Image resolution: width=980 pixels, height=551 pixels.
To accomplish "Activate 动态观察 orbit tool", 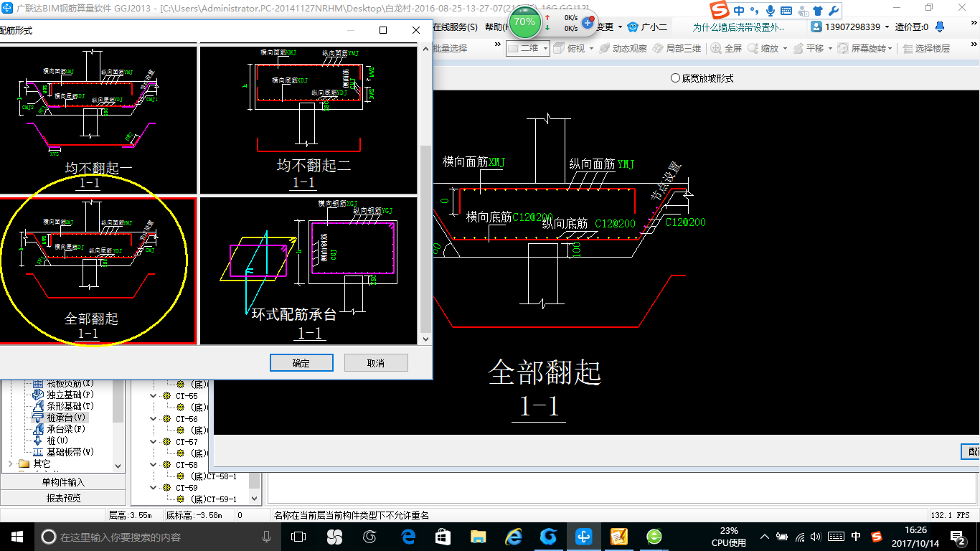I will click(623, 48).
